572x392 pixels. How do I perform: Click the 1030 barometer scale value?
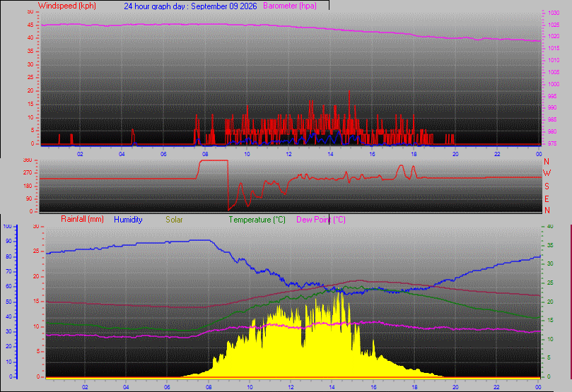554,13
